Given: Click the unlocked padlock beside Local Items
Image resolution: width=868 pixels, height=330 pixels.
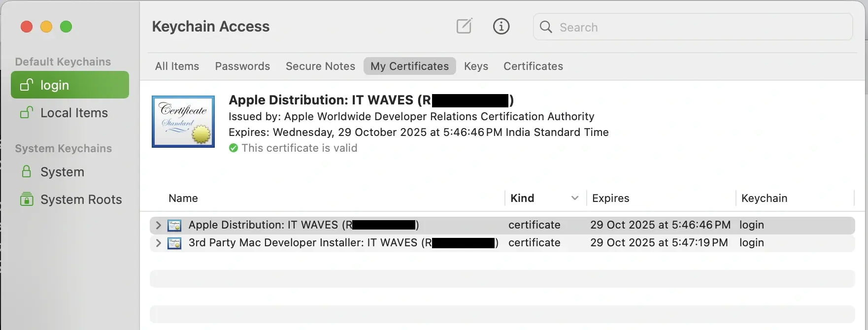Looking at the screenshot, I should tap(27, 112).
